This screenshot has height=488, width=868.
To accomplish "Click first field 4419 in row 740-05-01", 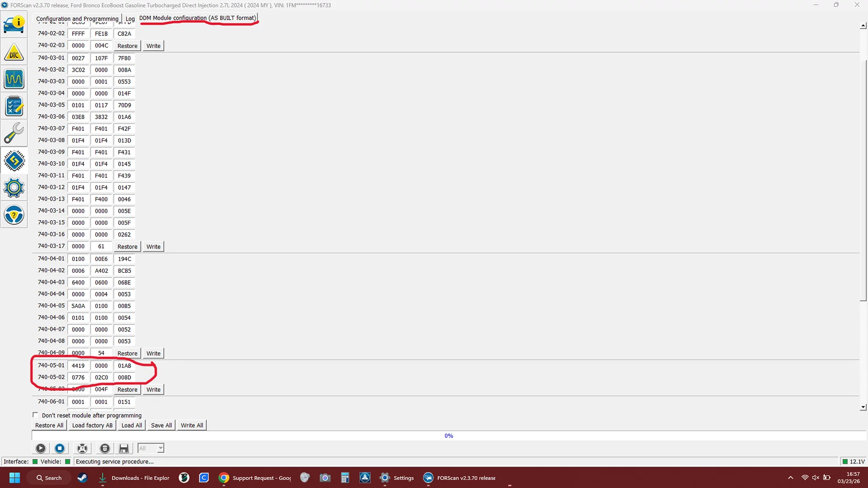I will (x=78, y=366).
